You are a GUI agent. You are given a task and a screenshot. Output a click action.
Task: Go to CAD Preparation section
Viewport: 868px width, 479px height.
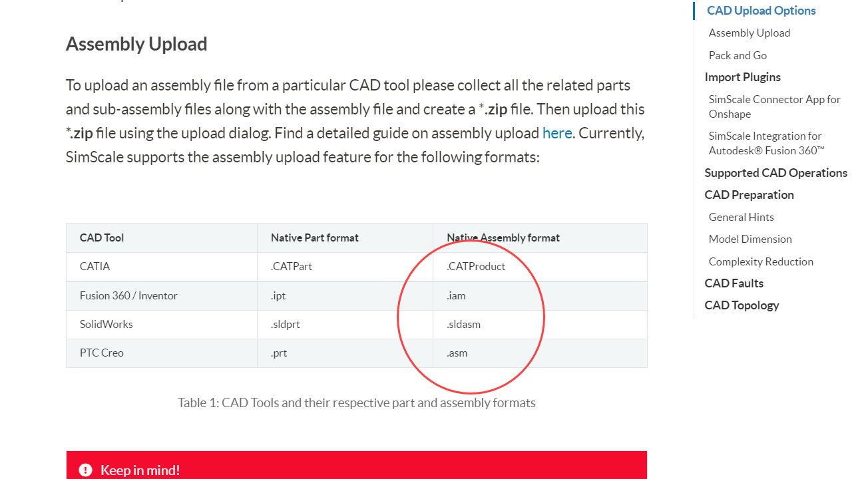click(x=749, y=195)
